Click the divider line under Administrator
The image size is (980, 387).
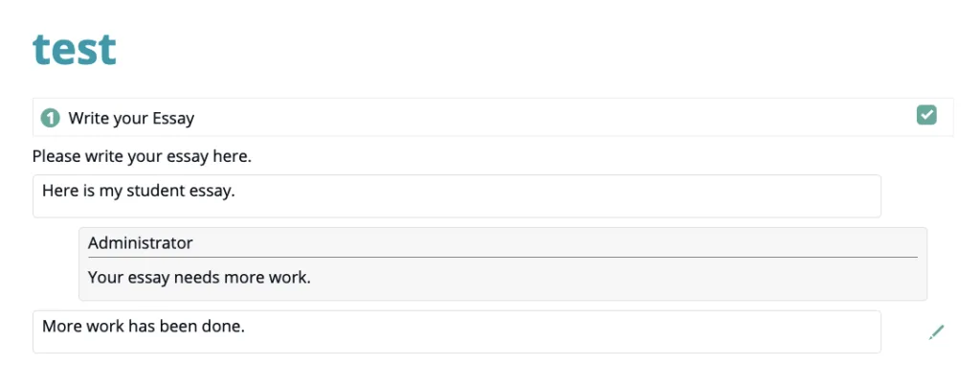coord(502,257)
